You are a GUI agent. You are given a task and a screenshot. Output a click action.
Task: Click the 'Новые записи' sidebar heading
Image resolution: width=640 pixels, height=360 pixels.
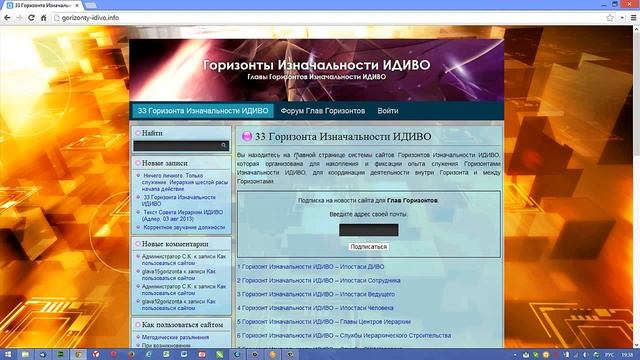tap(164, 163)
